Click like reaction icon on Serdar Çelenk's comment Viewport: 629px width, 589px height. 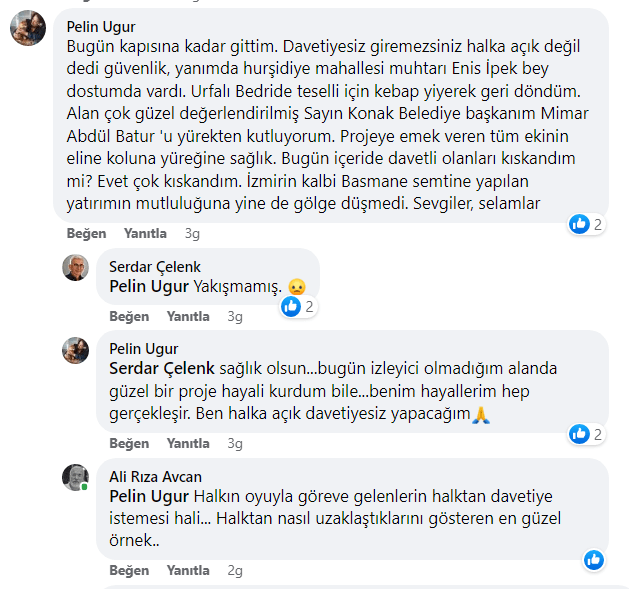point(291,307)
